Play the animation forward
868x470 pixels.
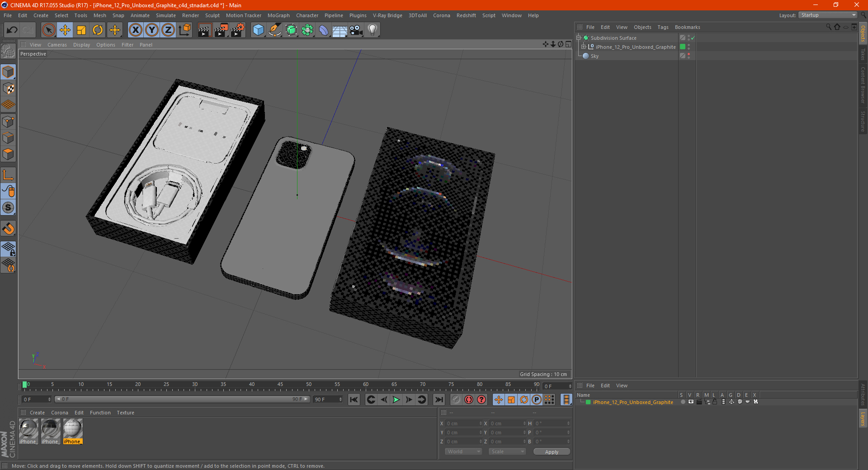pos(396,399)
